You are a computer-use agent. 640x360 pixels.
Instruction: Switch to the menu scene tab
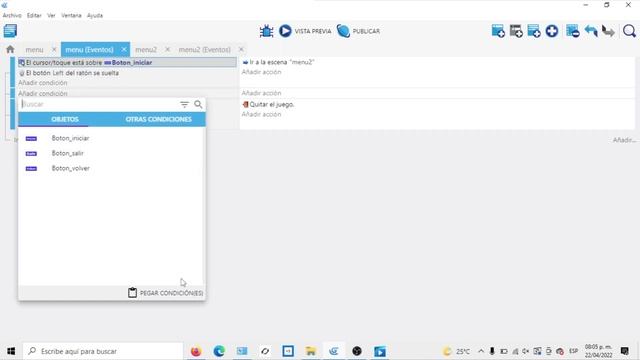click(x=34, y=49)
